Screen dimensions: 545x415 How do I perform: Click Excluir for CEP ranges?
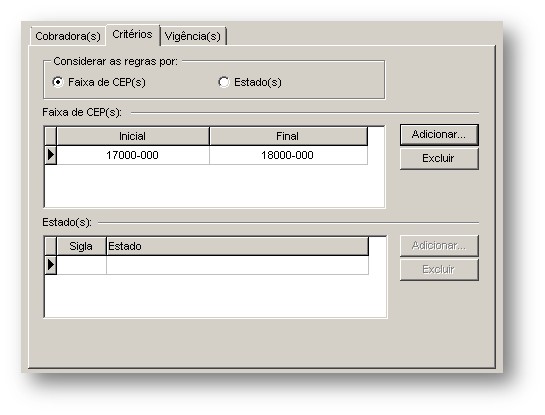tap(439, 158)
